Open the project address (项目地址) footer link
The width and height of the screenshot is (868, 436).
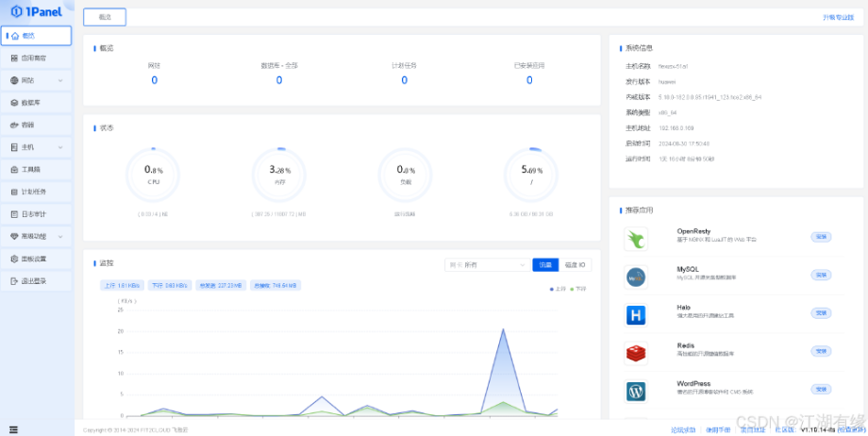pyautogui.click(x=754, y=430)
